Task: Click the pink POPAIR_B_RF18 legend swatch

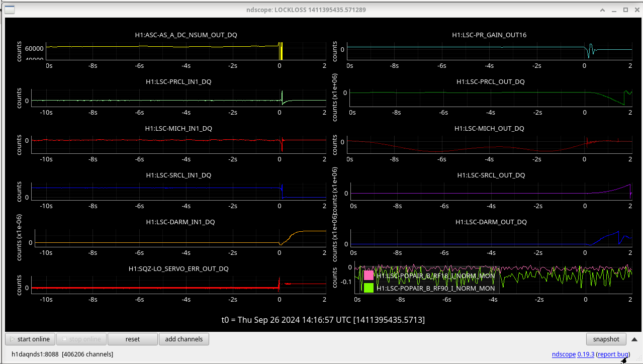Action: click(369, 276)
